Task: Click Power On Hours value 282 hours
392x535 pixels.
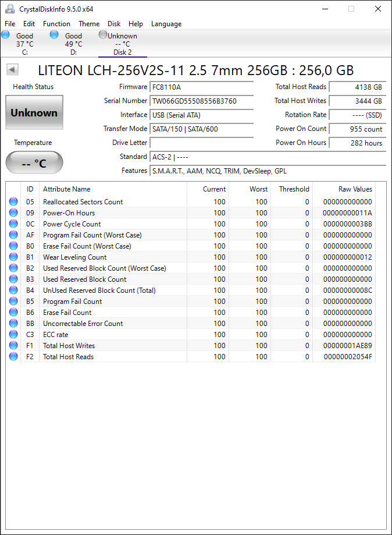Action: click(x=358, y=143)
